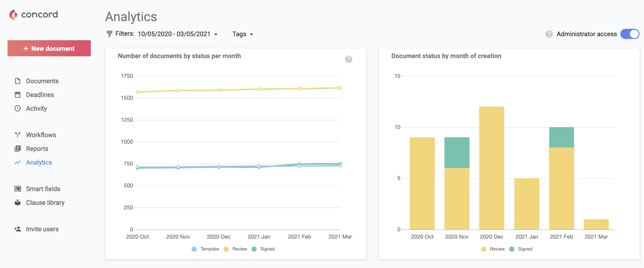Click the 2020 Oct bar in bar chart
This screenshot has height=268, width=644.
[422, 183]
